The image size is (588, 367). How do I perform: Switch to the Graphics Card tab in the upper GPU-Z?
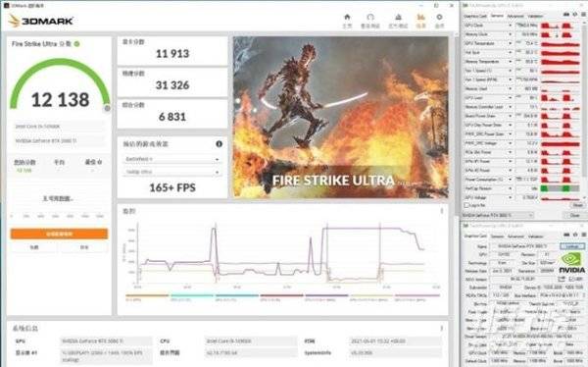click(475, 16)
